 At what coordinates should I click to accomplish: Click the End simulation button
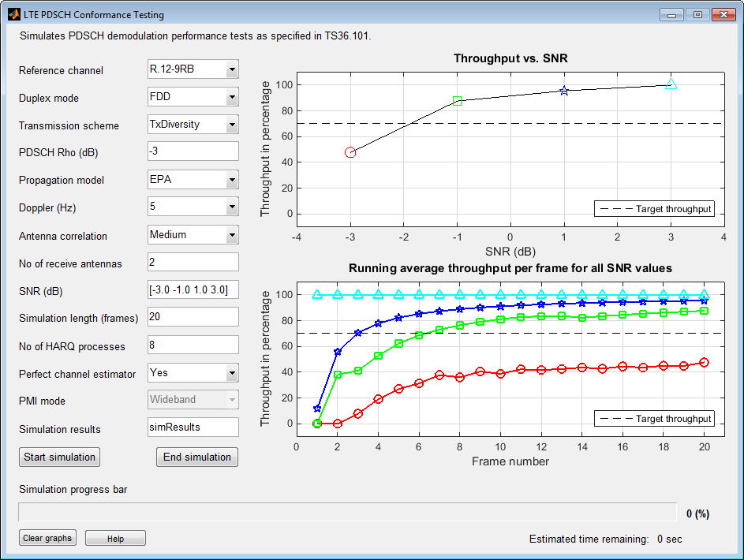197,457
